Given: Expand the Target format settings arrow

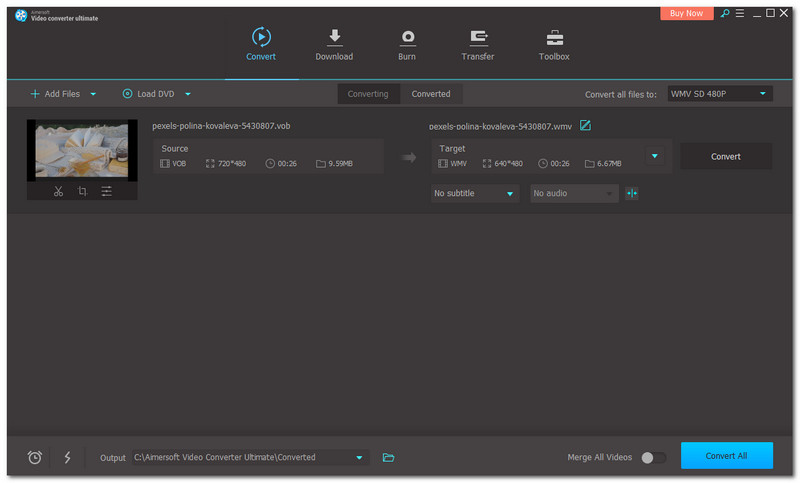Looking at the screenshot, I should [655, 156].
